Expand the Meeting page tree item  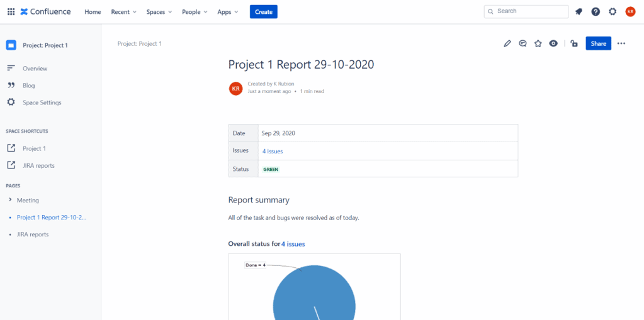click(x=10, y=200)
